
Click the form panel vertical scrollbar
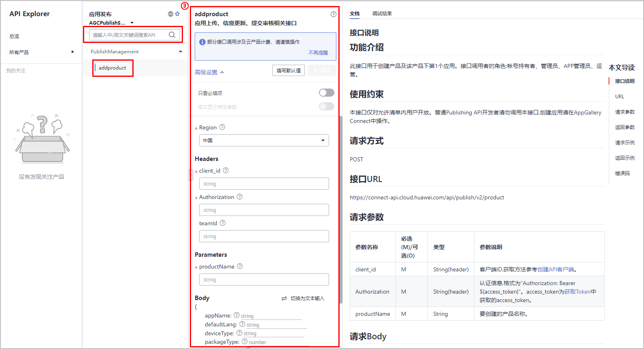click(341, 209)
